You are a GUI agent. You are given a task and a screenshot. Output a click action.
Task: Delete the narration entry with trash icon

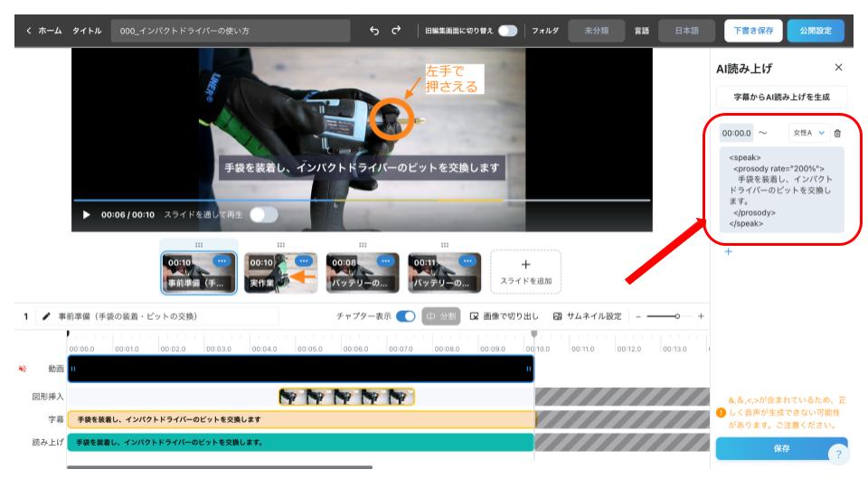[837, 134]
